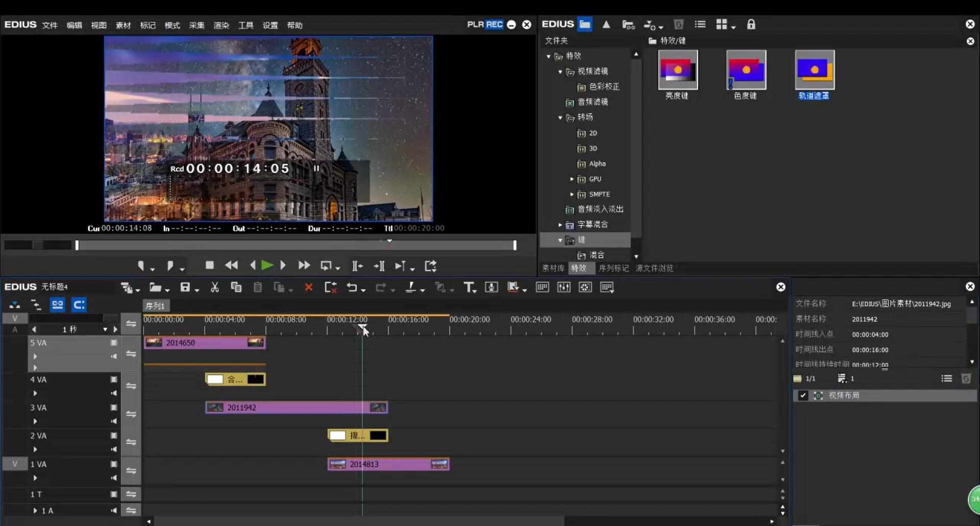Delete the selection with the red X icon

pyautogui.click(x=308, y=288)
